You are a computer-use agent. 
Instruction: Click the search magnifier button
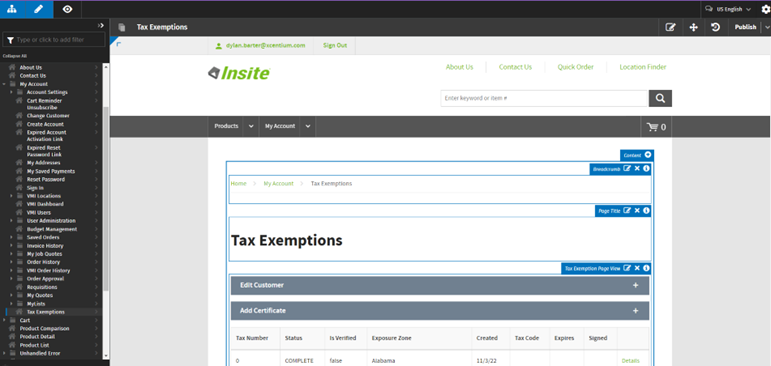coord(660,98)
